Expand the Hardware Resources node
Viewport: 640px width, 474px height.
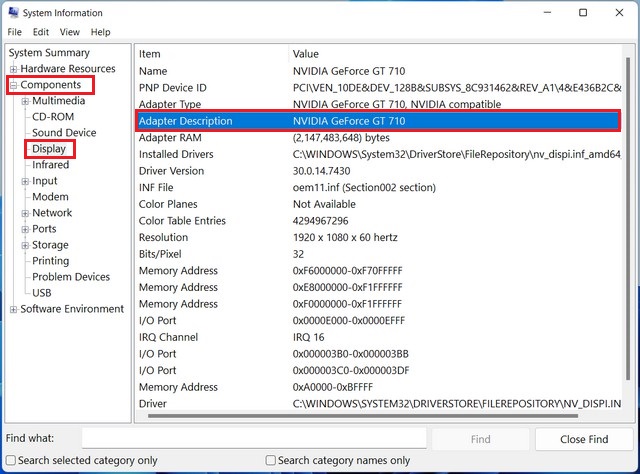13,69
